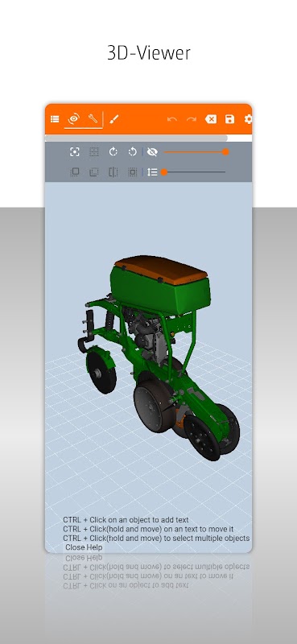
Task: Rotate model clockwise icon
Action: 113,152
